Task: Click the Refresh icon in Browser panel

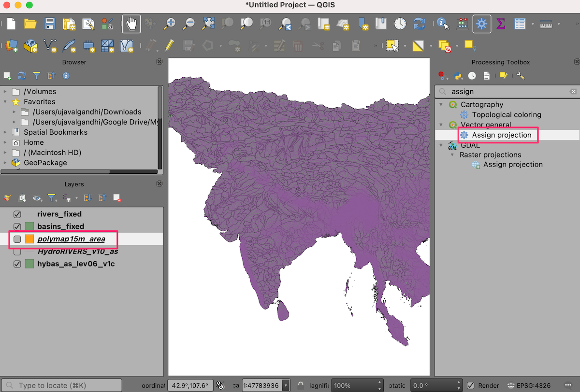Action: (x=22, y=76)
